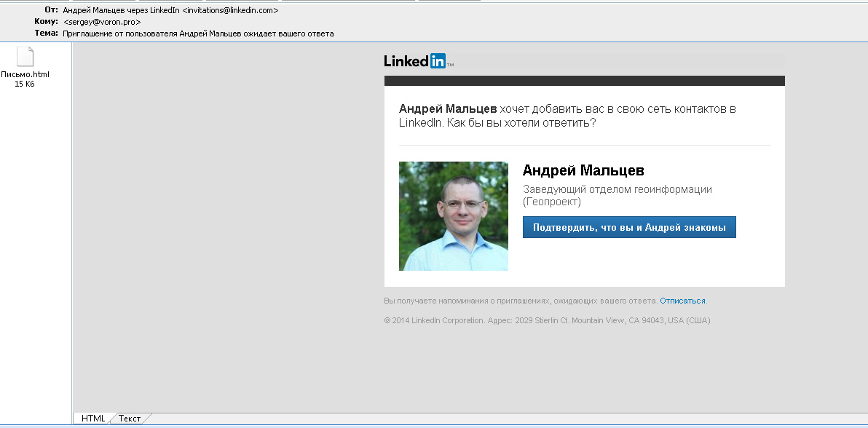The height and width of the screenshot is (428, 868).
Task: Click the bold Андрей Мальцев in invitation sentence
Action: pos(448,109)
